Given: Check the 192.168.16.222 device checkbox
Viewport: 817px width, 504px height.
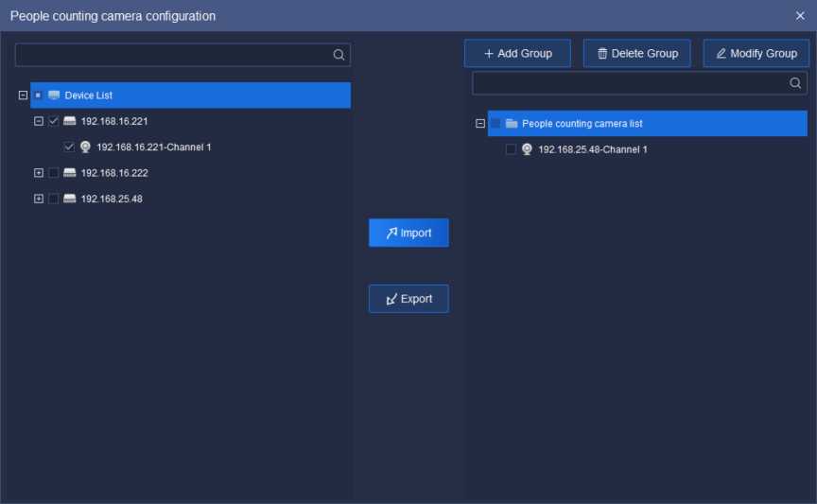Looking at the screenshot, I should (54, 173).
